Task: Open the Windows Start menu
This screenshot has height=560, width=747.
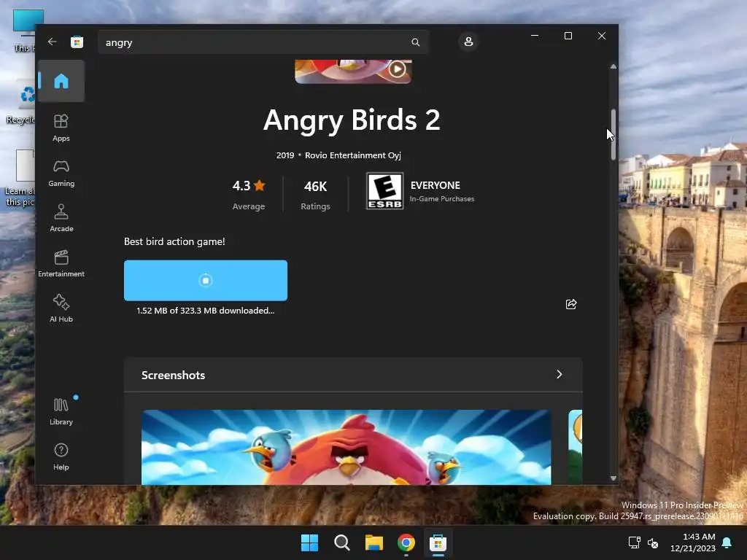Action: click(x=309, y=542)
